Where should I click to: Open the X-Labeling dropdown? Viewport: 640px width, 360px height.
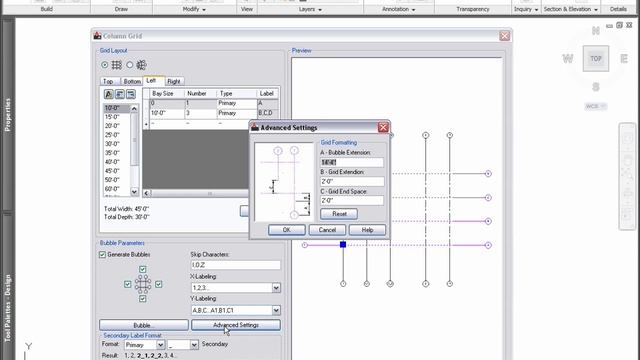click(276, 288)
